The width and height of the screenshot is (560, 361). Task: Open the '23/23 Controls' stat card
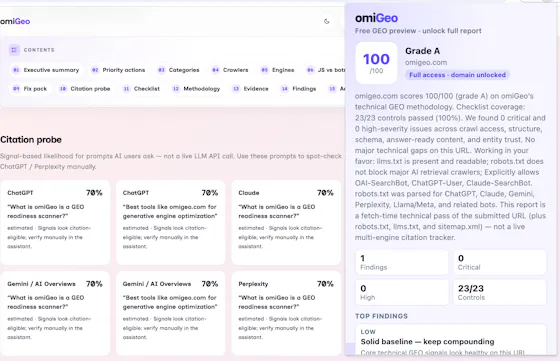(500, 292)
